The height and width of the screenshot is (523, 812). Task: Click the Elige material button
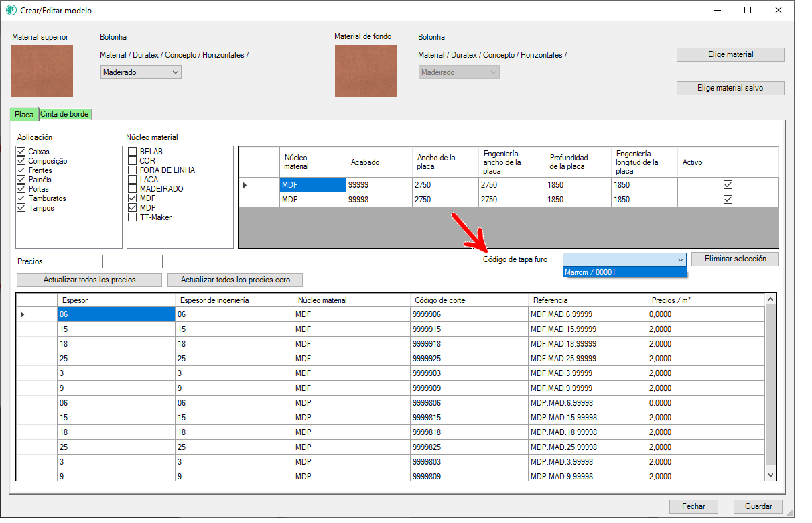(730, 54)
